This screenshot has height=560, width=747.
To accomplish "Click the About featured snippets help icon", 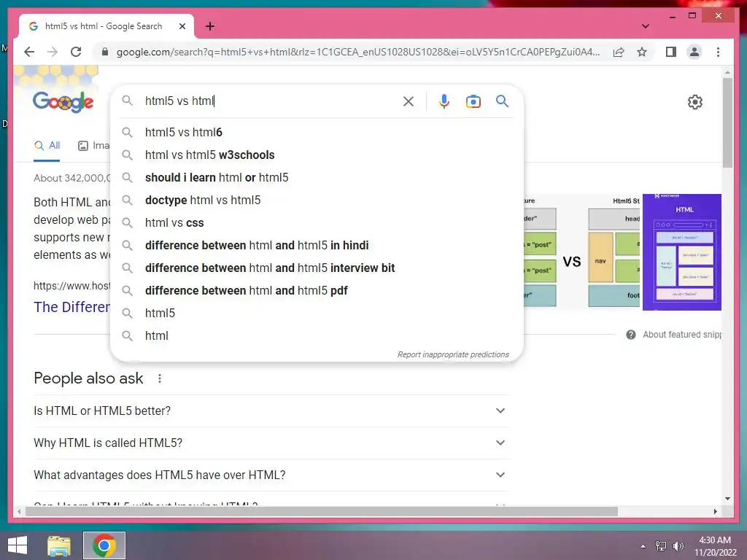I will [631, 335].
